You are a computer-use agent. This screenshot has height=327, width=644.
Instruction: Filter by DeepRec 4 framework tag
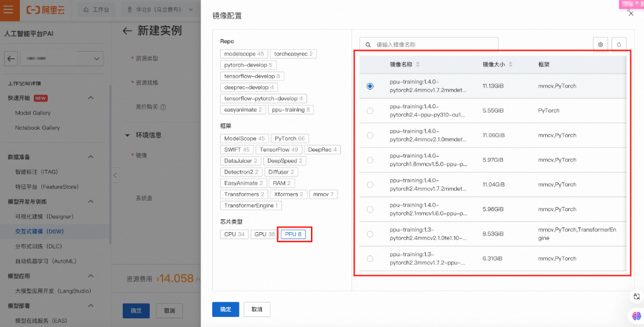click(322, 149)
